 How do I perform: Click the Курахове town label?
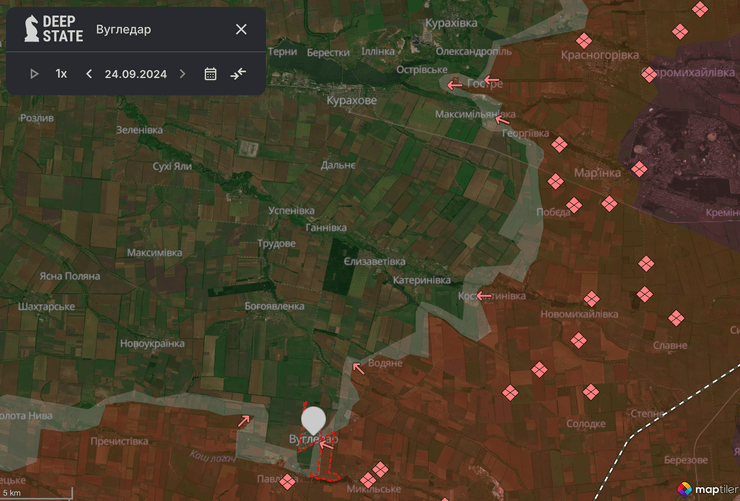click(x=352, y=101)
